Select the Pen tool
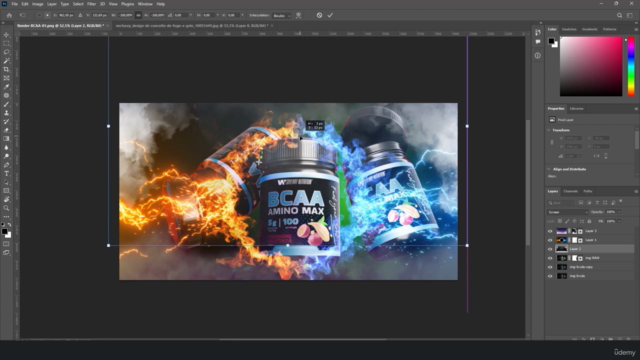This screenshot has width=640, height=360. pyautogui.click(x=6, y=165)
